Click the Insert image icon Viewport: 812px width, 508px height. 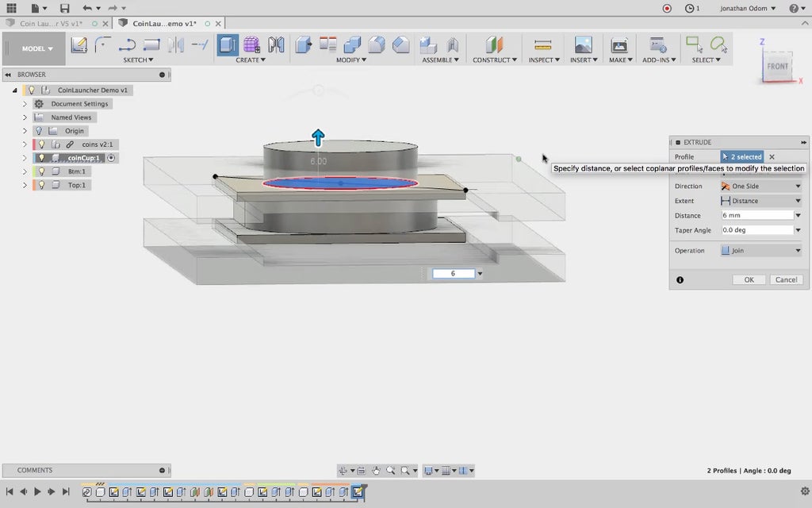click(x=583, y=45)
